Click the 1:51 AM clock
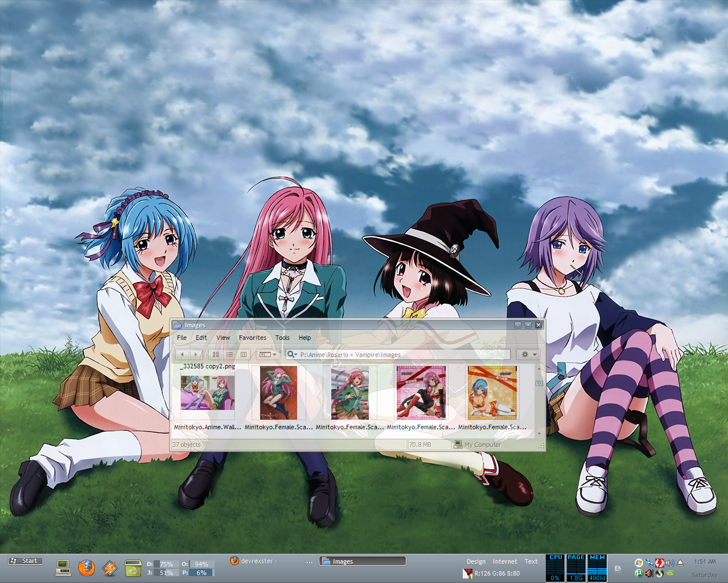Screen dimensions: 728x583 [705, 561]
